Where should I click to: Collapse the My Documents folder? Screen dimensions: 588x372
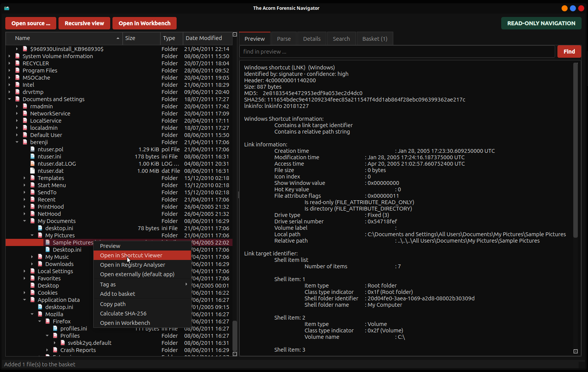25,221
